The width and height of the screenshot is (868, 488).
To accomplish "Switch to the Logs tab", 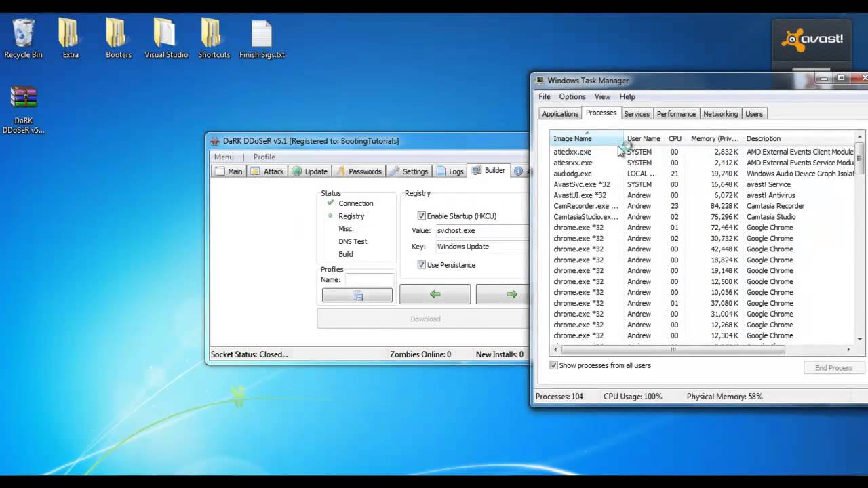I will coord(450,171).
